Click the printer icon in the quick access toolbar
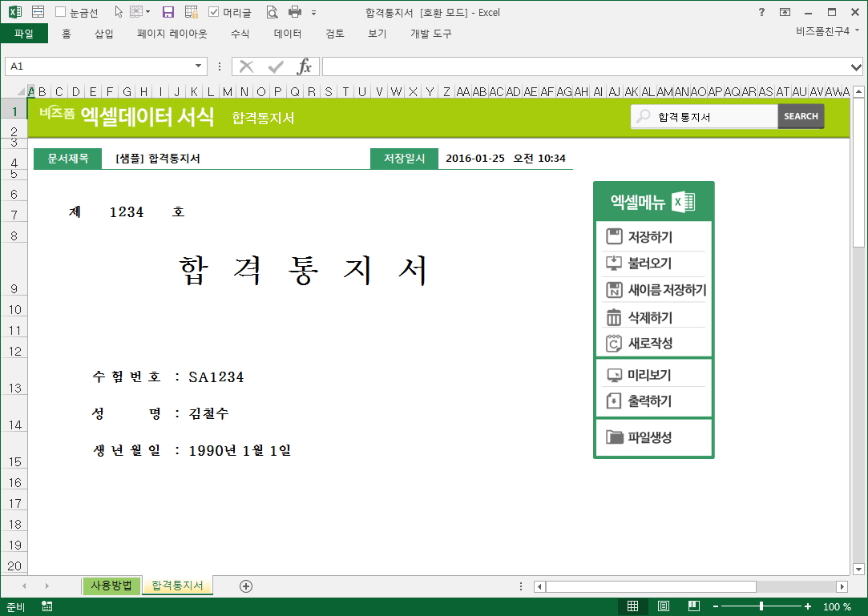The image size is (868, 616). [294, 12]
